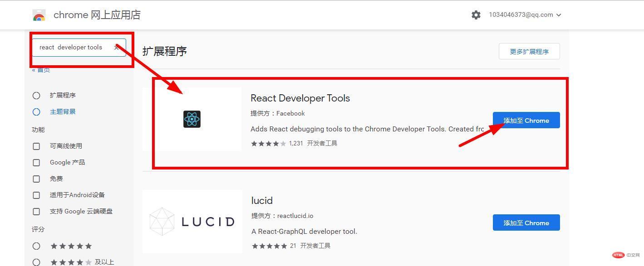Click the React-GraphQL developer tool description
644x266 pixels.
[304, 232]
